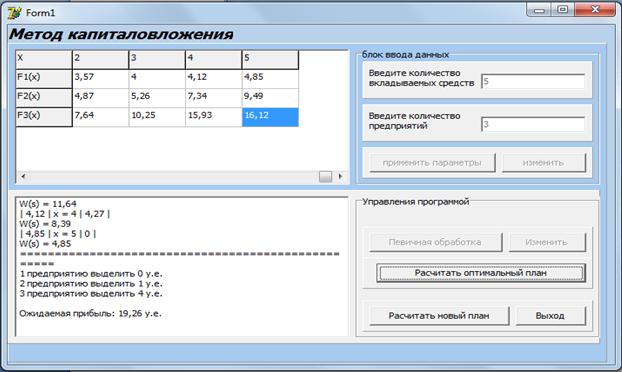Click the 'W(s) = 8,39' output line

coord(45,224)
